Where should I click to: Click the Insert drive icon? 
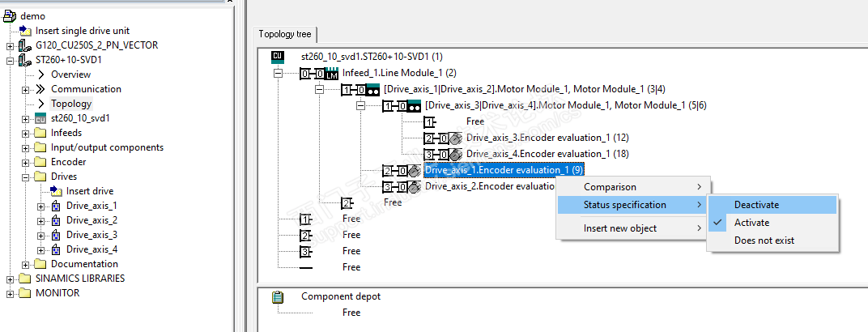(57, 191)
